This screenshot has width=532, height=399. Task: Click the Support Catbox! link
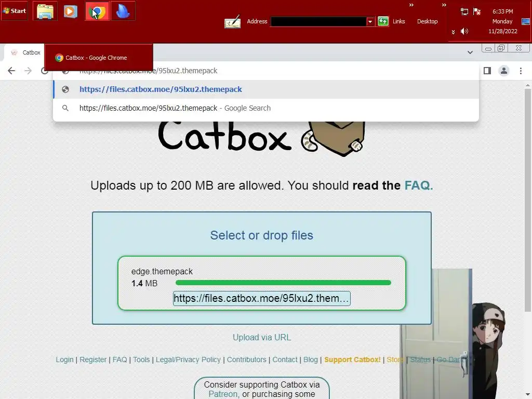[x=352, y=360]
